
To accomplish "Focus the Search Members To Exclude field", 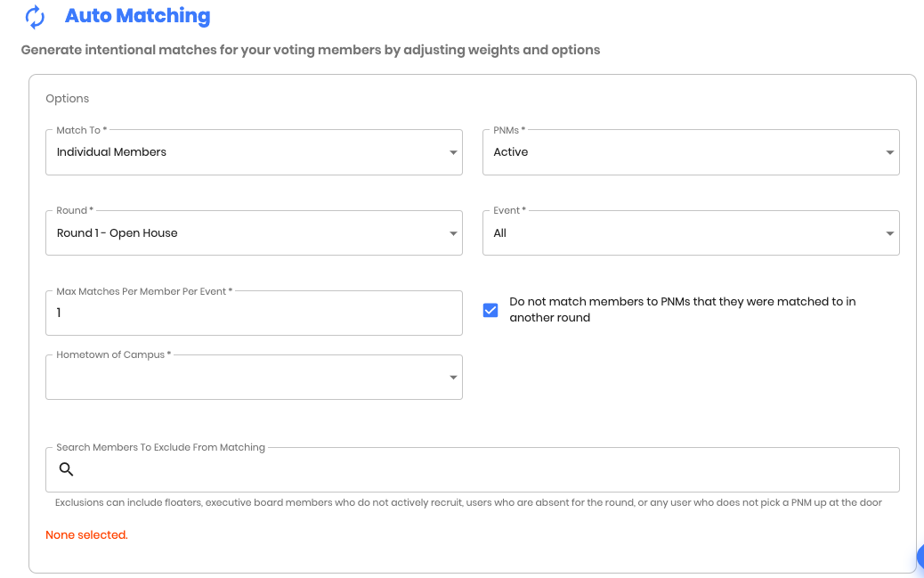I will pyautogui.click(x=473, y=470).
